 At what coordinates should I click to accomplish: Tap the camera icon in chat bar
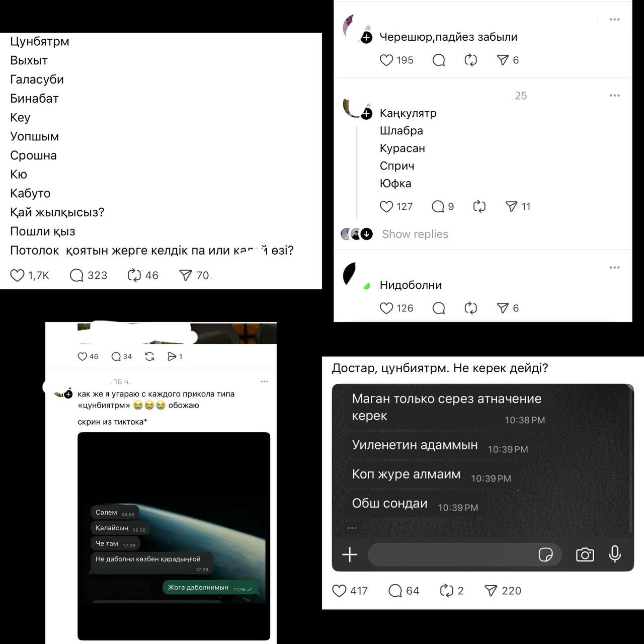(585, 554)
